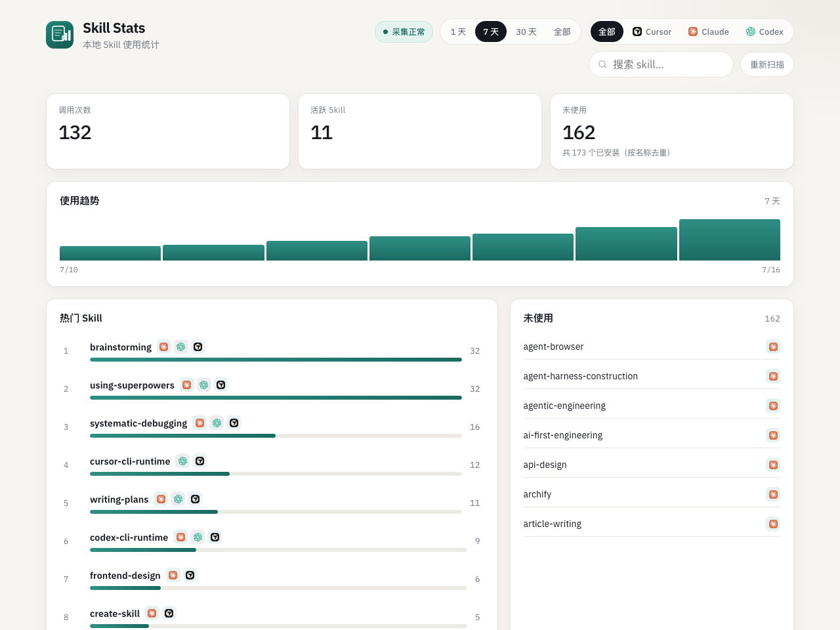Click Codex icon beside systematic-debugging
840x630 pixels.
point(217,423)
